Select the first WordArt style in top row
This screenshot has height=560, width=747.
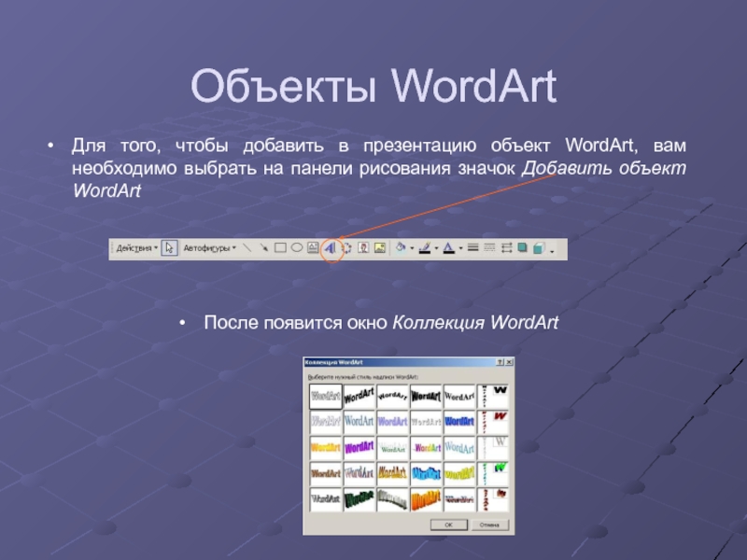click(326, 396)
